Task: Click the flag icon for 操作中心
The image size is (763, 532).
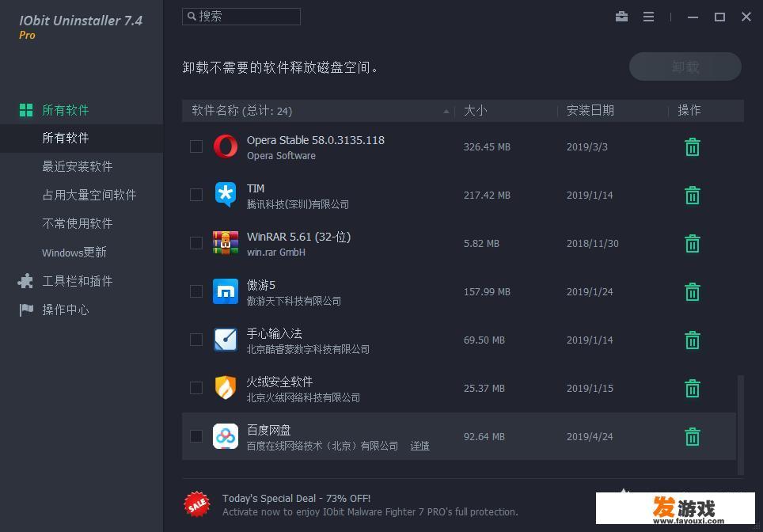Action: (x=26, y=310)
